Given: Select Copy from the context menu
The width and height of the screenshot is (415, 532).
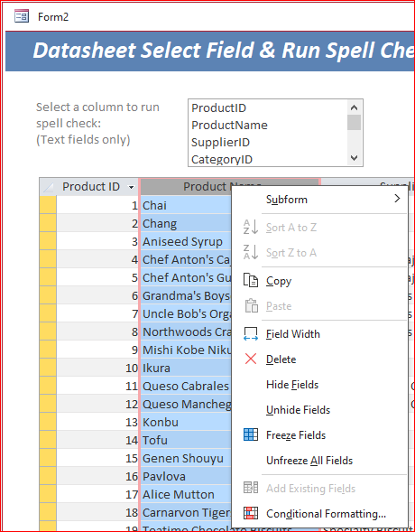Looking at the screenshot, I should (320, 281).
